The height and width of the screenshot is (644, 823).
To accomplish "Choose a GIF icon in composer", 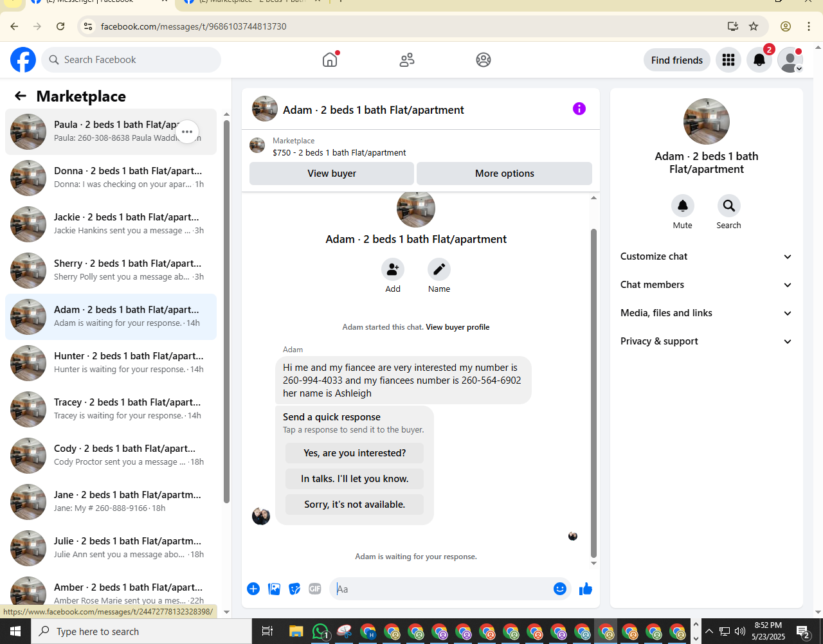I will [x=315, y=589].
